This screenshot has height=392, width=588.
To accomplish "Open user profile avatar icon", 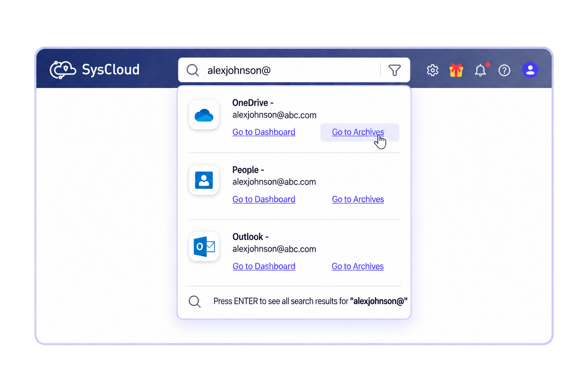I will click(530, 70).
